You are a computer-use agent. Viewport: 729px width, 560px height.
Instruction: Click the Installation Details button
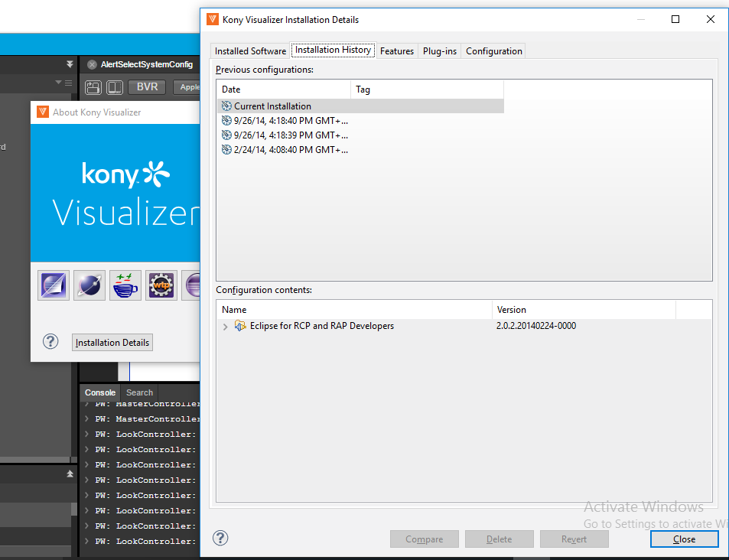pyautogui.click(x=112, y=343)
